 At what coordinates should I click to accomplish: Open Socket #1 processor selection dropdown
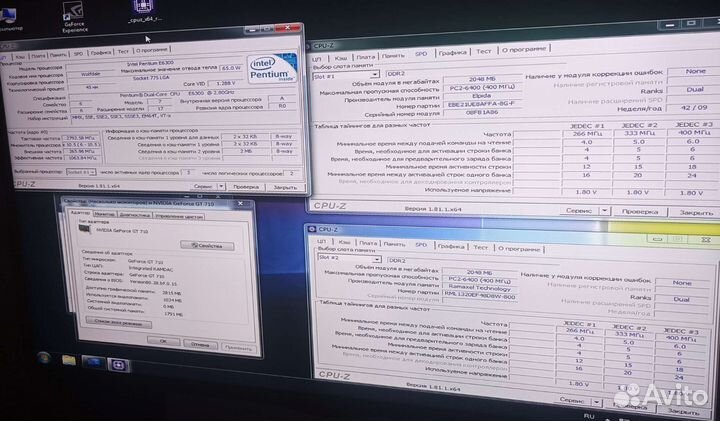pyautogui.click(x=81, y=172)
